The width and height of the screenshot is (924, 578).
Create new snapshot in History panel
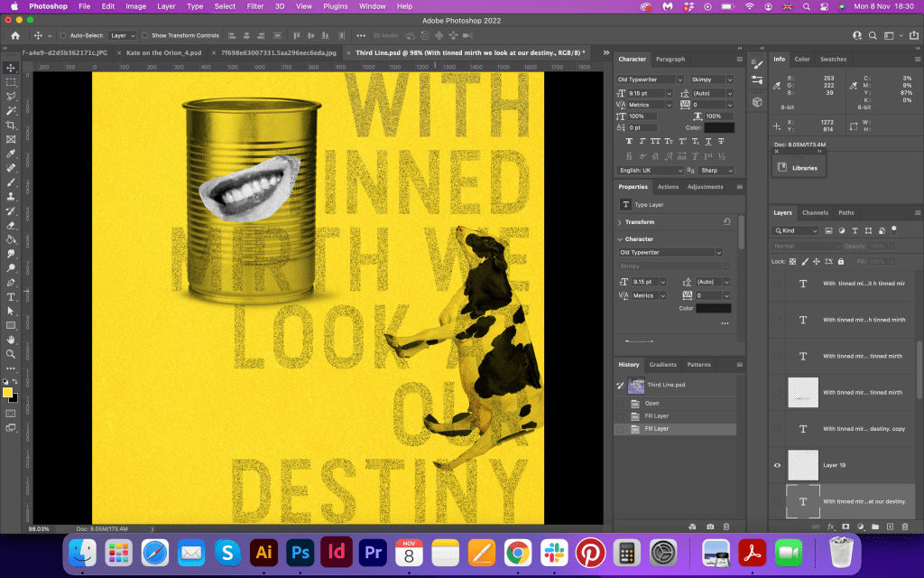(x=710, y=526)
